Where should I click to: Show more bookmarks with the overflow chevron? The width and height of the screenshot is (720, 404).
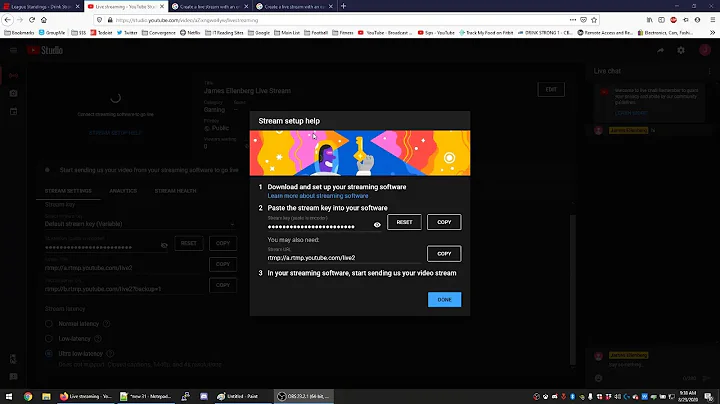click(712, 33)
